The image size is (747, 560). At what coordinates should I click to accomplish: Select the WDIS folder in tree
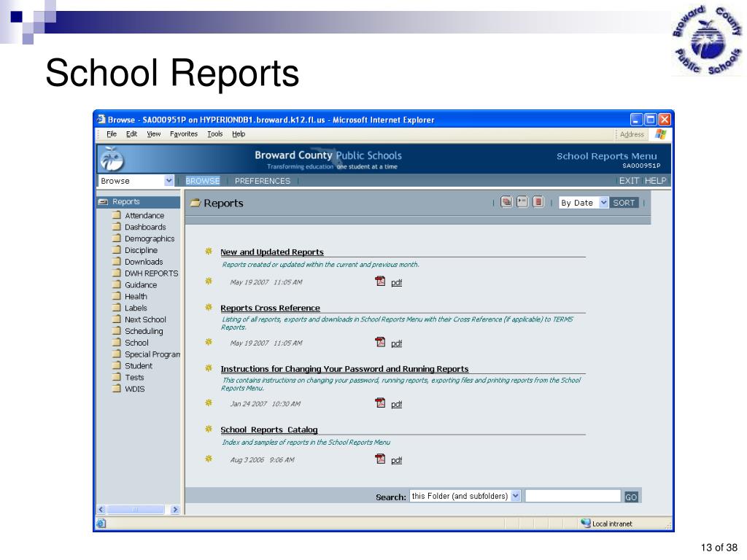[x=134, y=389]
